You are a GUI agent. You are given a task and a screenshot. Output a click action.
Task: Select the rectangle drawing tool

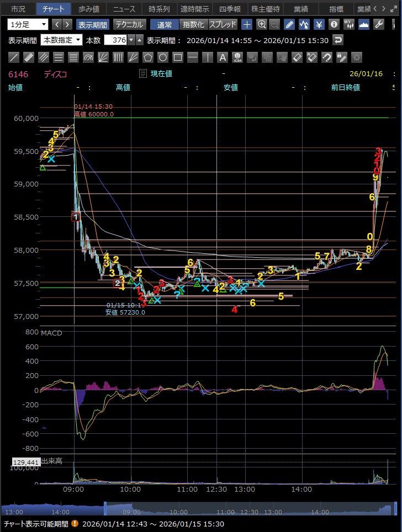click(178, 57)
